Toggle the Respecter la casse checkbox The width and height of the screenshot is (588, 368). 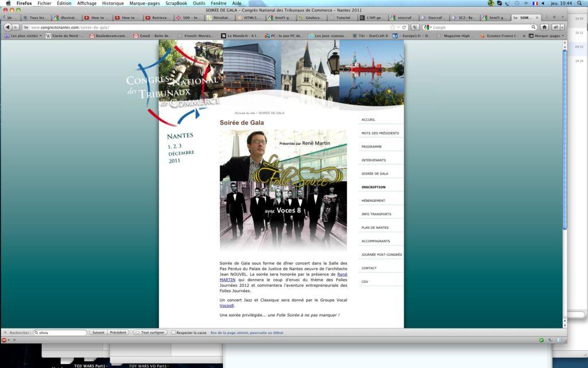coord(173,333)
